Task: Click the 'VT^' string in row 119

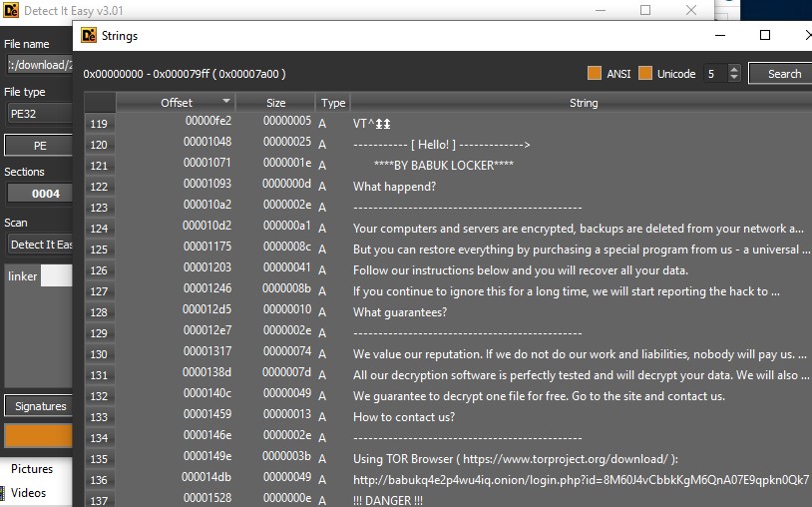Action: (x=371, y=124)
